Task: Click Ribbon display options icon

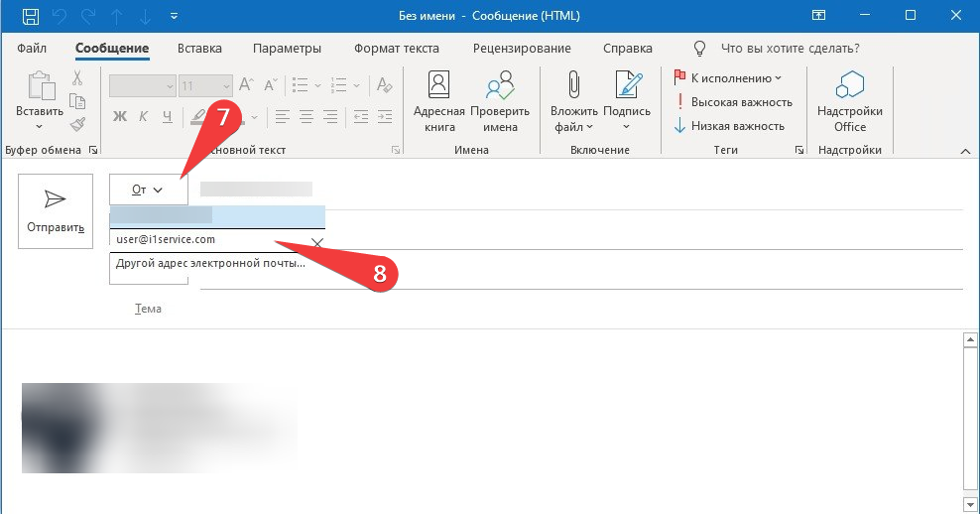Action: (x=818, y=16)
